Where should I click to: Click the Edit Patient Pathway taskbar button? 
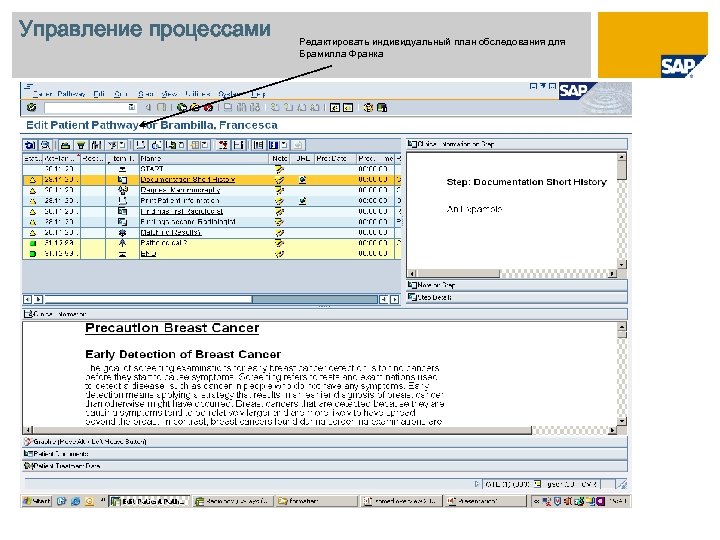click(149, 501)
